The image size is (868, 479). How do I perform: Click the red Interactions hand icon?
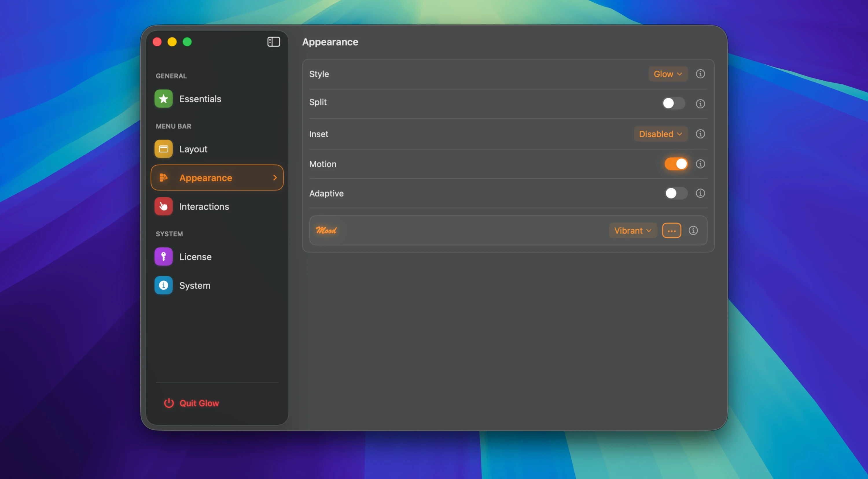(163, 206)
